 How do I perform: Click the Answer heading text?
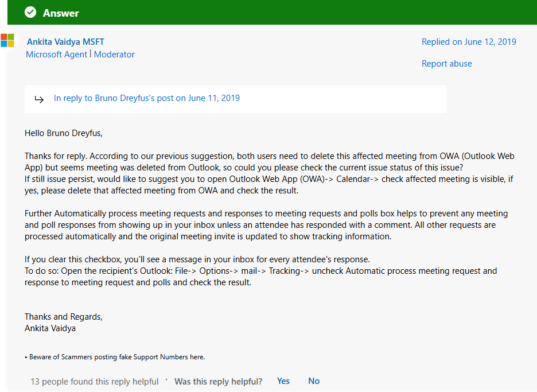click(61, 13)
